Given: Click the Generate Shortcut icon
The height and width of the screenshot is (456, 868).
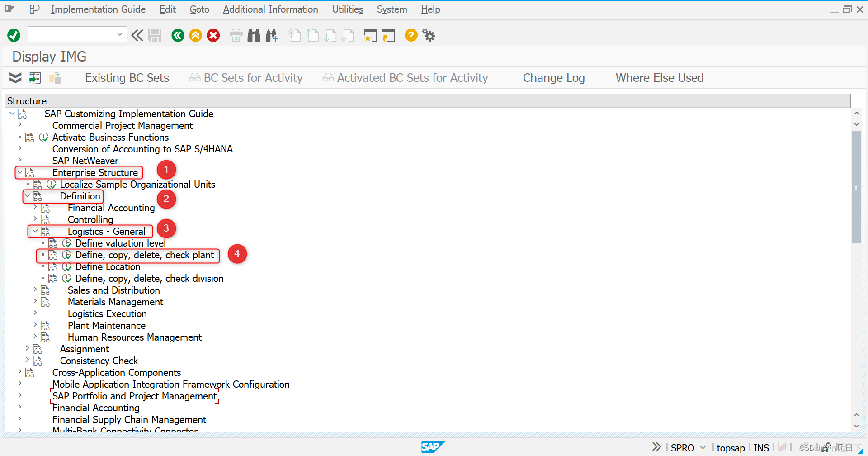Looking at the screenshot, I should click(388, 35).
